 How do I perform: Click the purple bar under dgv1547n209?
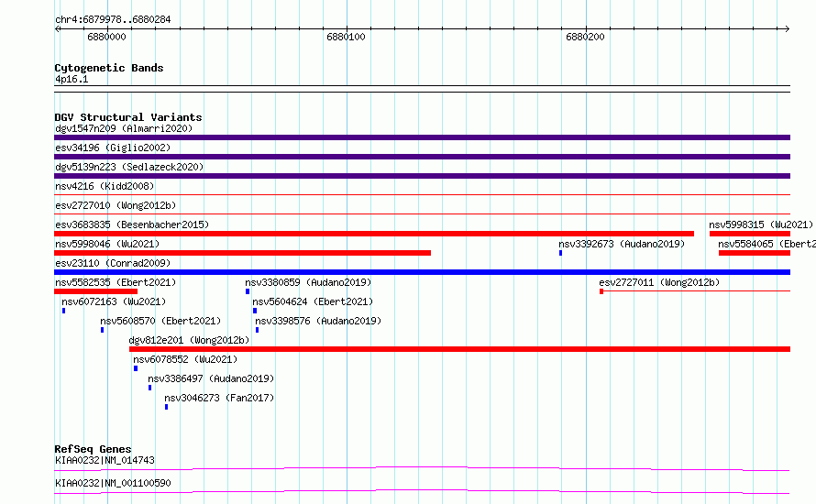click(422, 137)
